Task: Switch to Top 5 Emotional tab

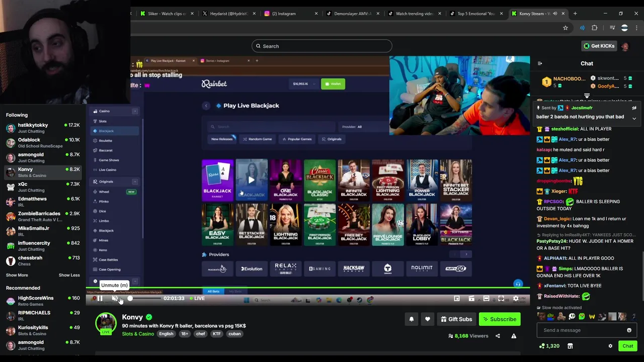Action: click(x=476, y=14)
